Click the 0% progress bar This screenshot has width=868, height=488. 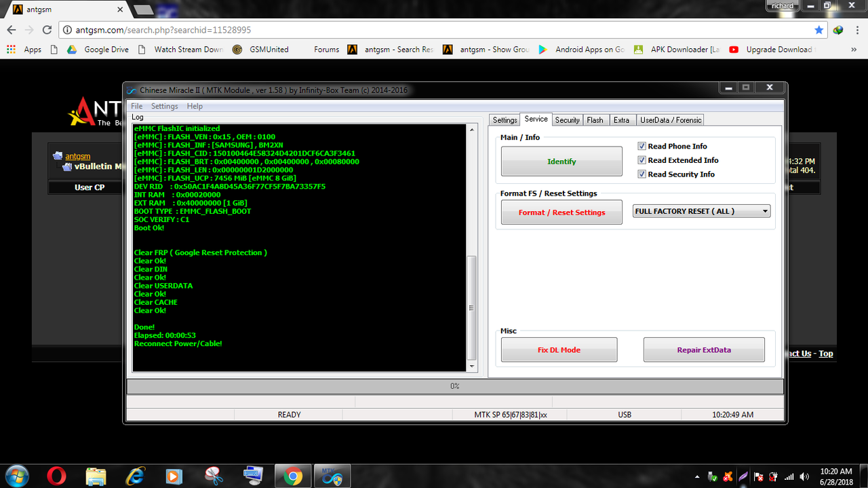point(455,386)
